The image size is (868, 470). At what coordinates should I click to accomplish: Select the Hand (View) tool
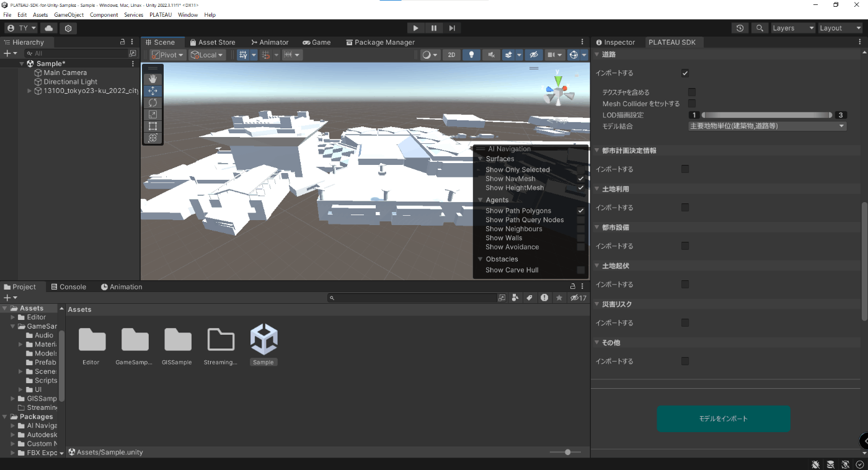(x=153, y=79)
